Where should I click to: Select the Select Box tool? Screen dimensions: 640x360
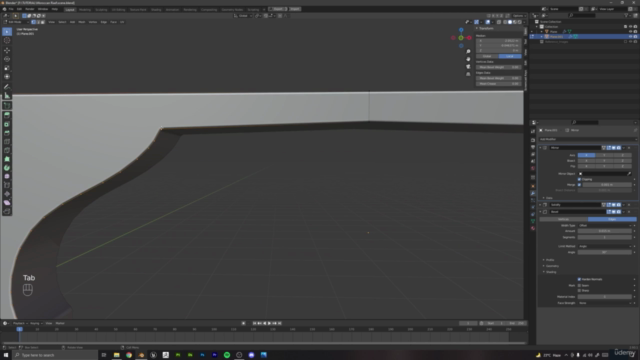(x=7, y=32)
